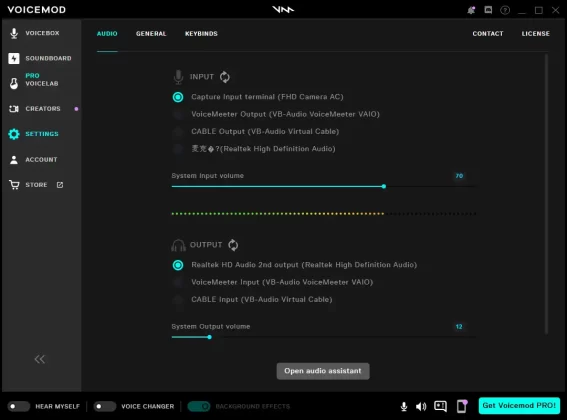This screenshot has height=420, width=567.
Task: Click the input volume value 70
Action: [459, 176]
